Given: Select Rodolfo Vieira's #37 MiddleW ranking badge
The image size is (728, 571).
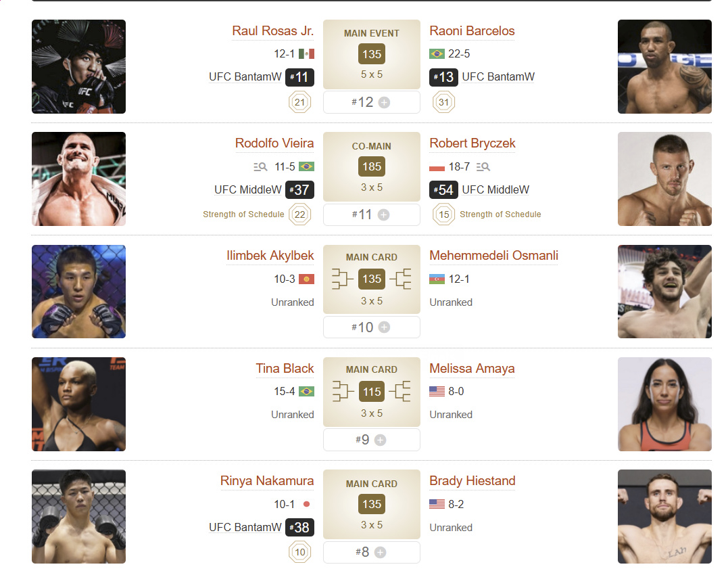Looking at the screenshot, I should (299, 189).
